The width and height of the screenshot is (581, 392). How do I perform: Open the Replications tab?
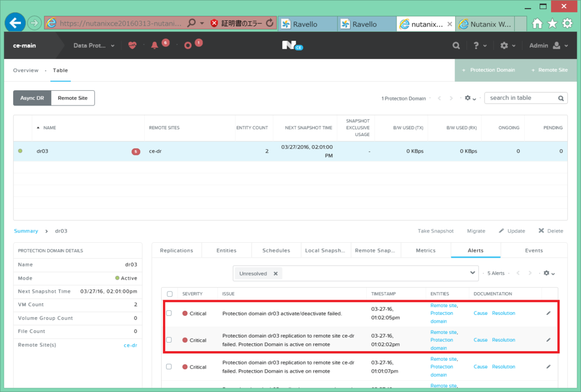pyautogui.click(x=176, y=251)
